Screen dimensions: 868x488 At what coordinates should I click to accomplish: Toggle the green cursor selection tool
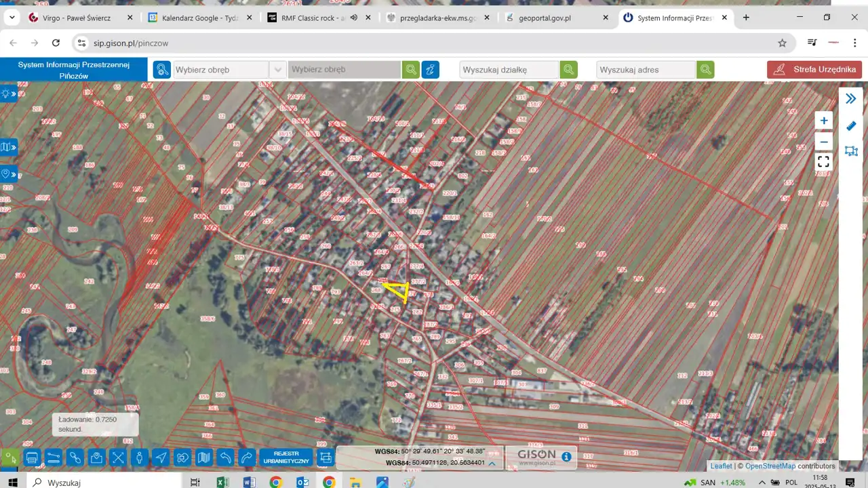click(x=9, y=457)
